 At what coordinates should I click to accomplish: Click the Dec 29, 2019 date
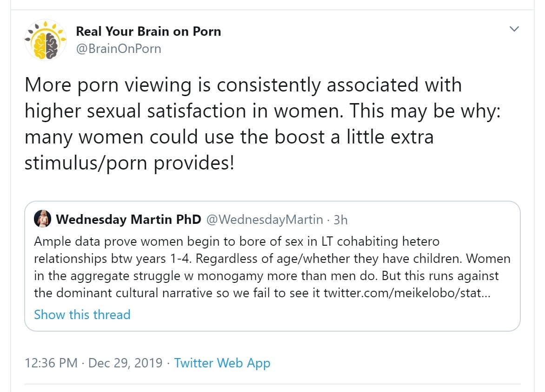click(125, 363)
